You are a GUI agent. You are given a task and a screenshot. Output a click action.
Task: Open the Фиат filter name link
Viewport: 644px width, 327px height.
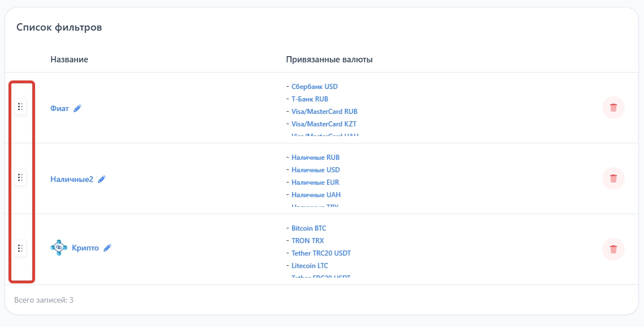click(59, 108)
